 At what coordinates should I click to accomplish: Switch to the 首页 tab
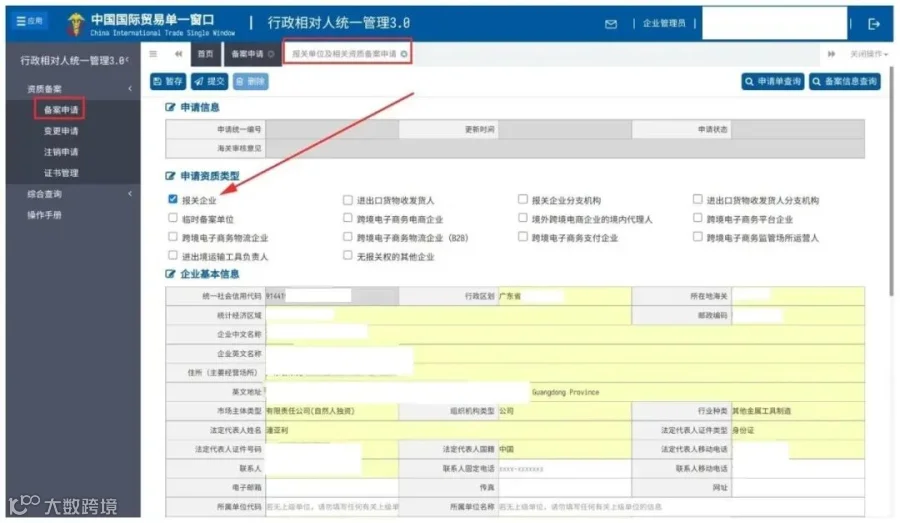pos(205,54)
